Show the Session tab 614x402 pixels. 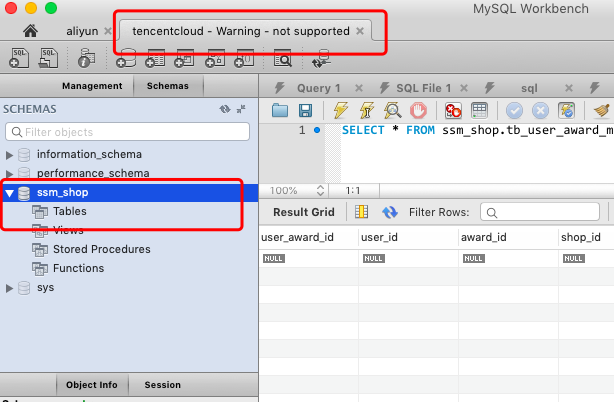point(163,385)
